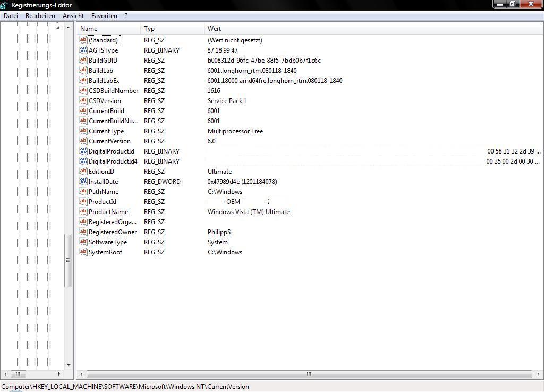
Task: Click the value '87 18 99 47'
Action: click(223, 50)
